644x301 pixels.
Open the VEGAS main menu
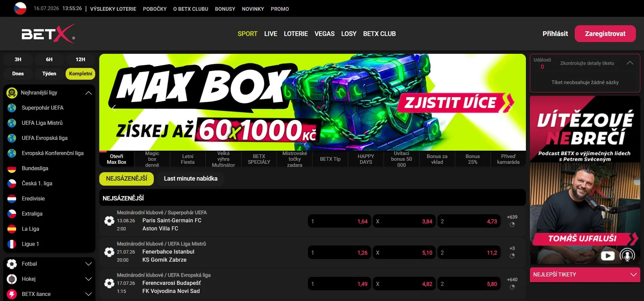tap(324, 34)
